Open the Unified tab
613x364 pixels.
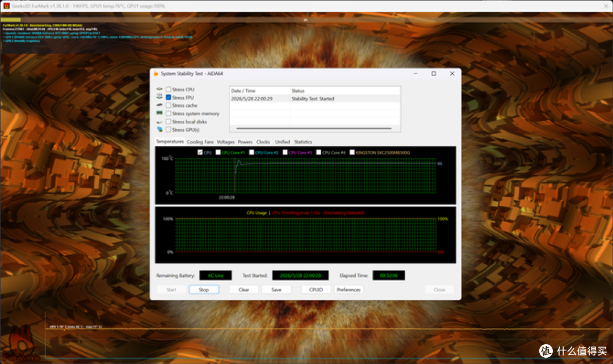283,142
